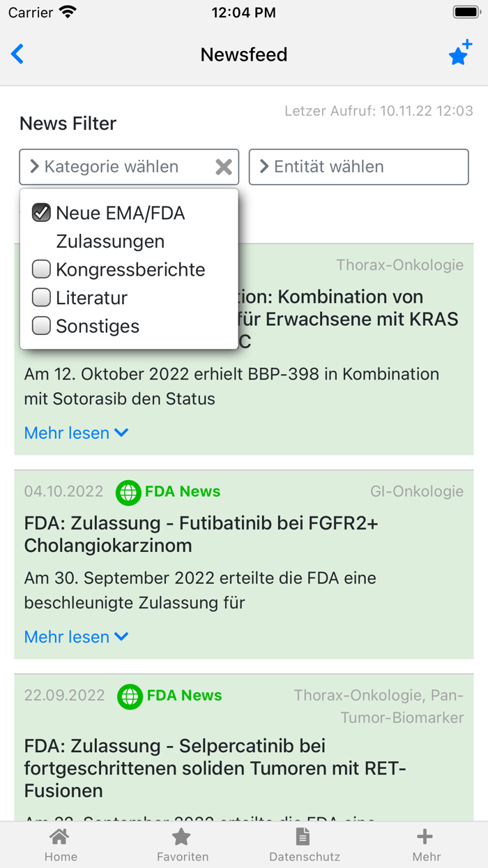Check the Literatur filter option

(x=41, y=297)
